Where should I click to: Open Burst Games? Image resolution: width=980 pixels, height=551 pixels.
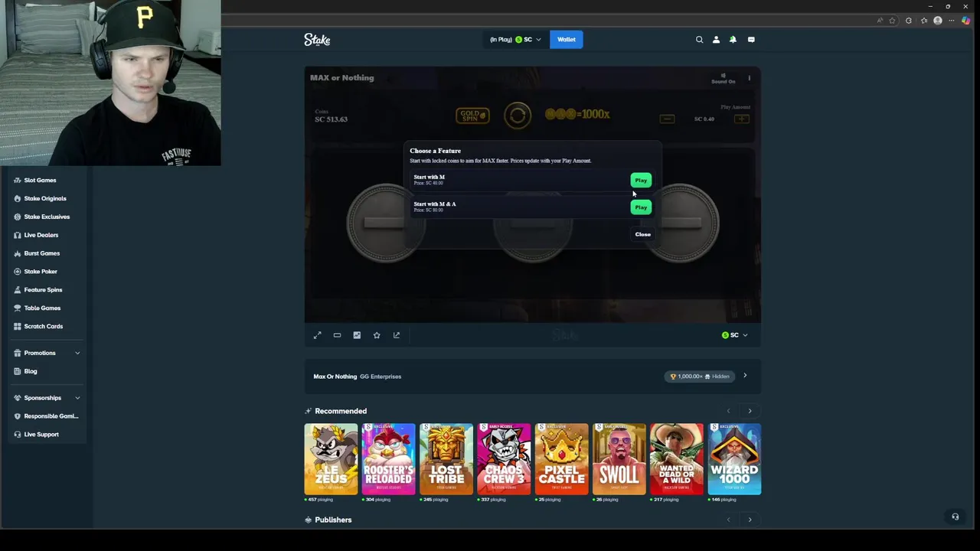(x=41, y=253)
